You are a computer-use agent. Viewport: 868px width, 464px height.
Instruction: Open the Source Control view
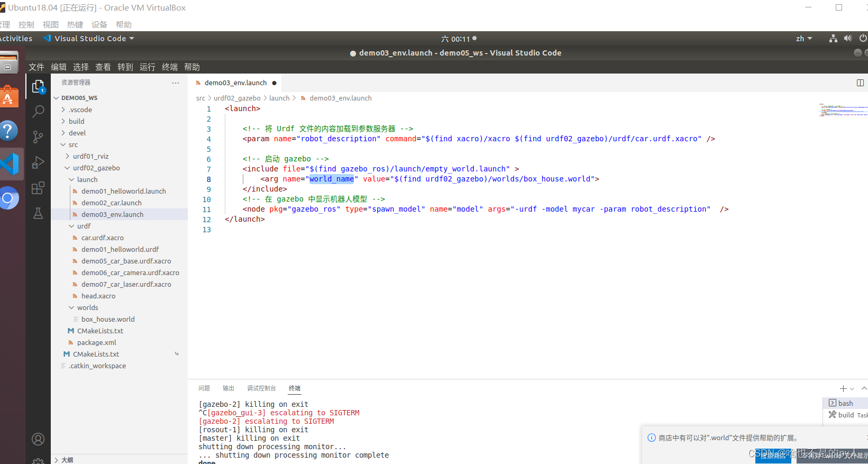[x=38, y=137]
